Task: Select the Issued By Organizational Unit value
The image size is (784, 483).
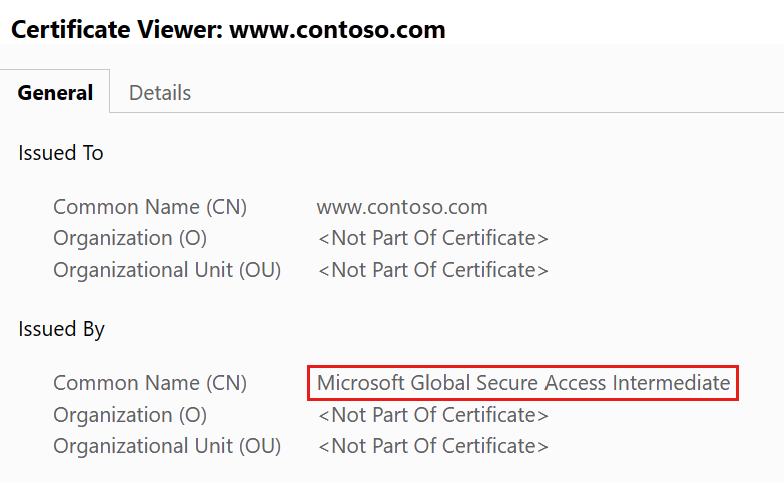Action: 433,446
